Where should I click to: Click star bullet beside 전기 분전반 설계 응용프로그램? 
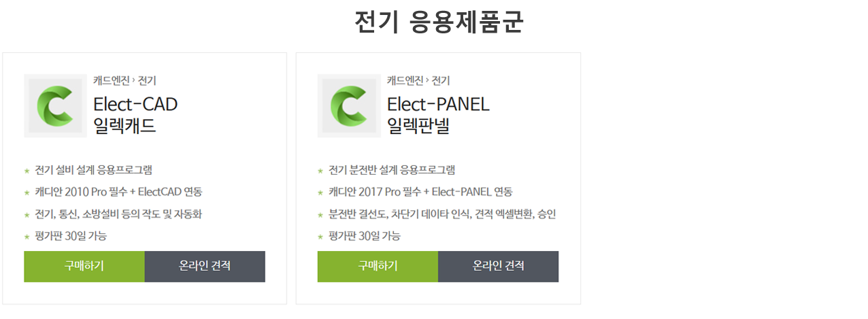[321, 171]
